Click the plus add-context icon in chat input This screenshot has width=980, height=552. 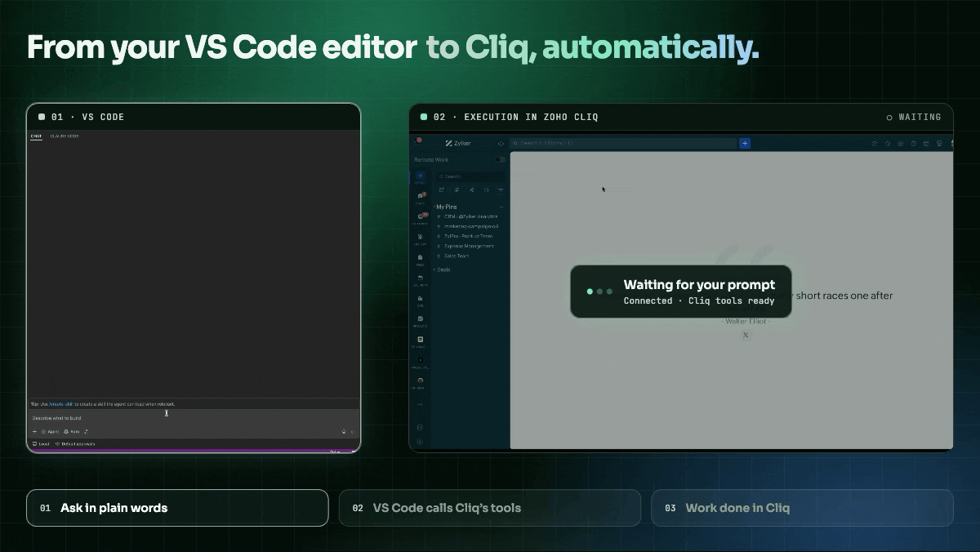pyautogui.click(x=34, y=431)
